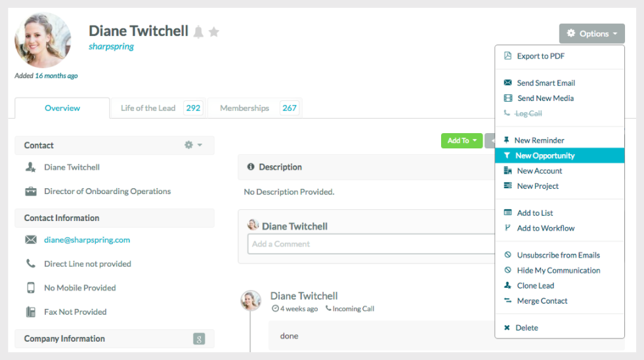
Task: Click the Description info icon
Action: pos(251,167)
